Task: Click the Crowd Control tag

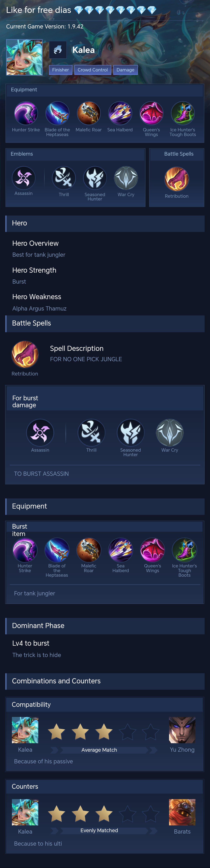Action: 93,70
